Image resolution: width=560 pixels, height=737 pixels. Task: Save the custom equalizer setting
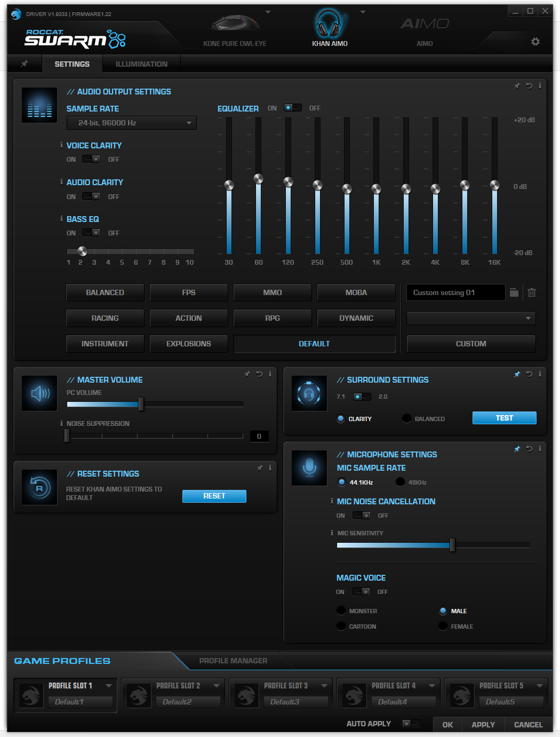coord(514,292)
